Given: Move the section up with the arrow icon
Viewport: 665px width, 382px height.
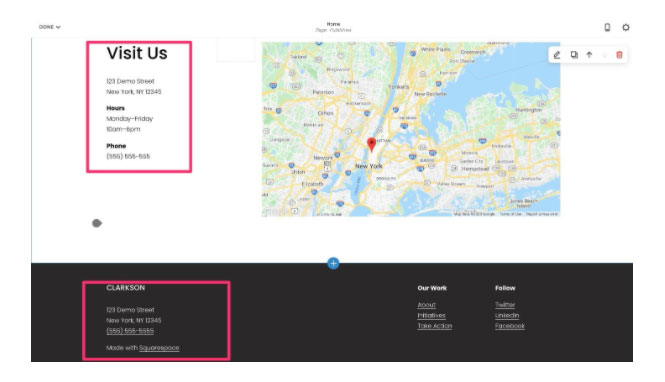Looking at the screenshot, I should pyautogui.click(x=589, y=55).
